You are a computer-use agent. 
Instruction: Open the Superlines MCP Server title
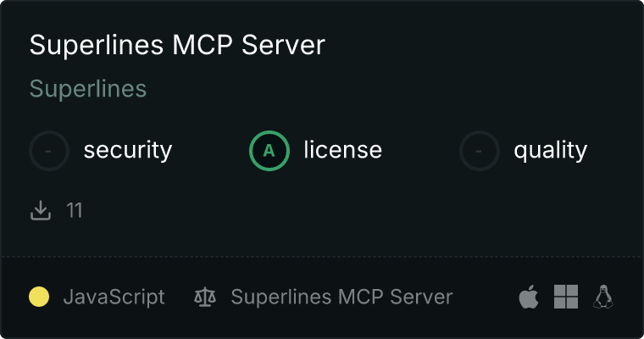pos(177,45)
